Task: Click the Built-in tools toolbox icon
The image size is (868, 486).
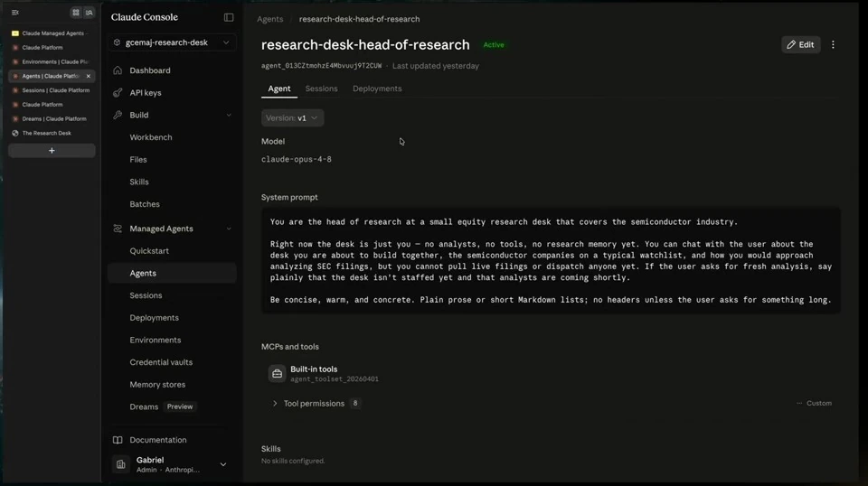Action: [277, 374]
